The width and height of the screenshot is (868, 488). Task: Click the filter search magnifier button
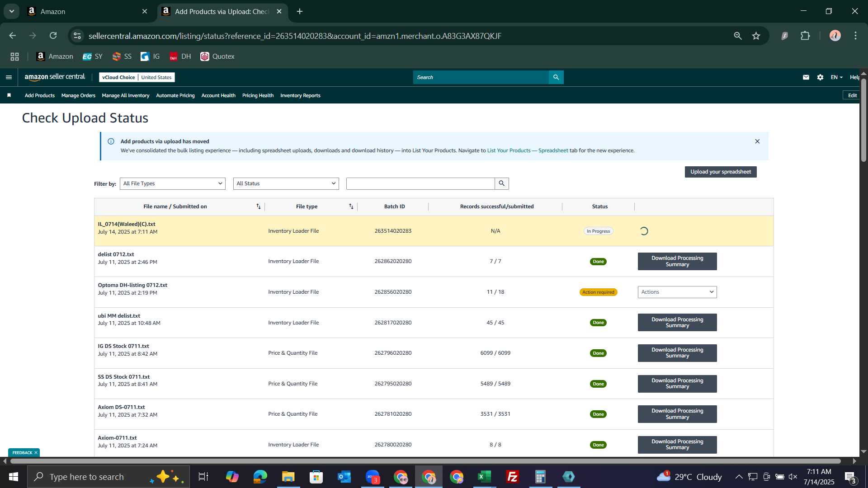pyautogui.click(x=502, y=183)
